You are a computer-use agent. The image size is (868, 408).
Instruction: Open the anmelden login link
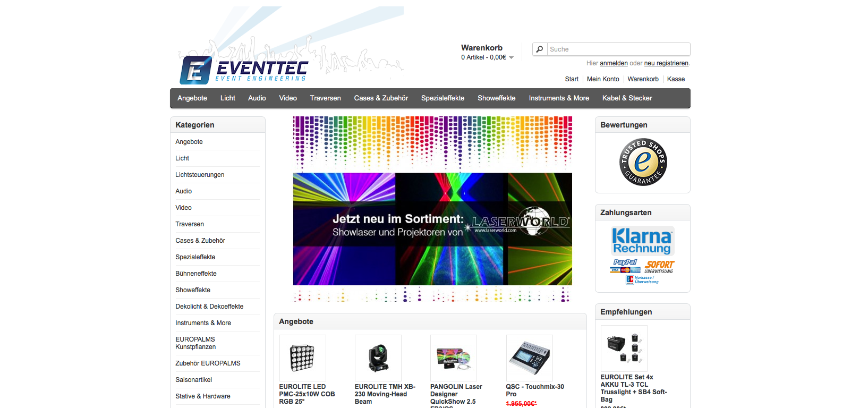[x=614, y=63]
